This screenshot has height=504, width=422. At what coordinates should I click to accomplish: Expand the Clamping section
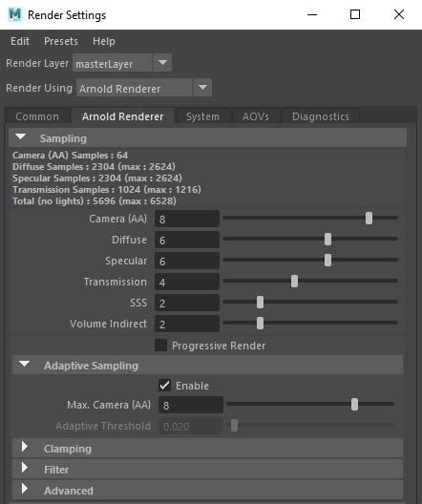point(25,447)
